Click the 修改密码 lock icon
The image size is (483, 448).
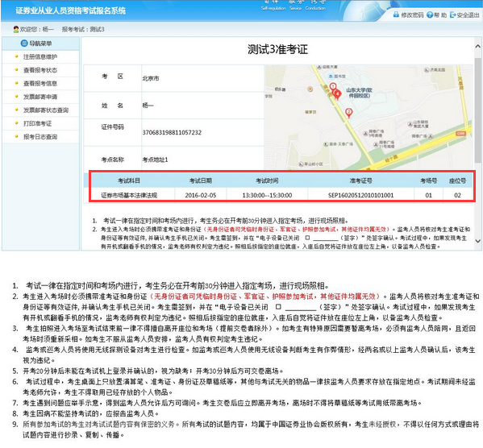pyautogui.click(x=396, y=15)
